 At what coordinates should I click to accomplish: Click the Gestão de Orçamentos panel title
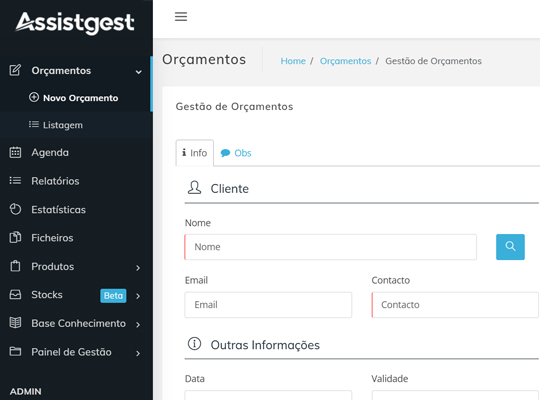tap(234, 106)
